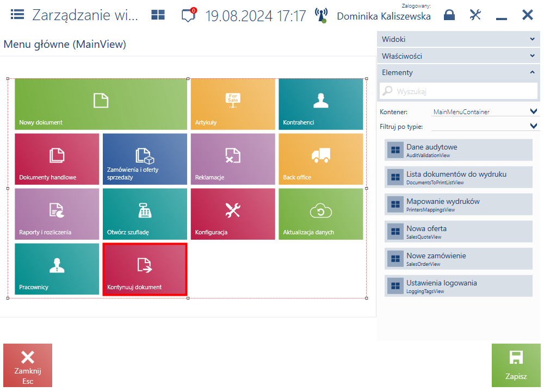
Task: Lock the session with padlock icon
Action: click(449, 15)
